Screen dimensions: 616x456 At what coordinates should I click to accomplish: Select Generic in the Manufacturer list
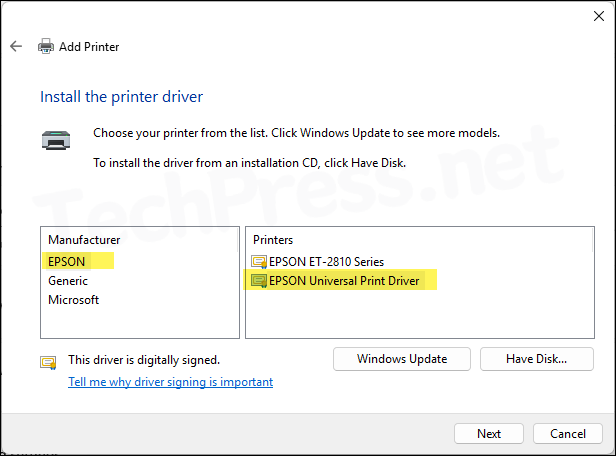[68, 281]
